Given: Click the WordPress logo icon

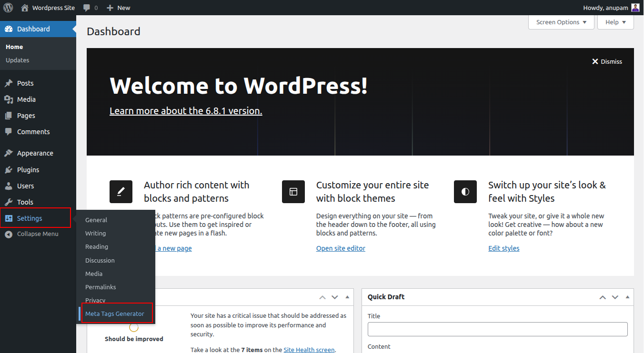Looking at the screenshot, I should pos(9,8).
